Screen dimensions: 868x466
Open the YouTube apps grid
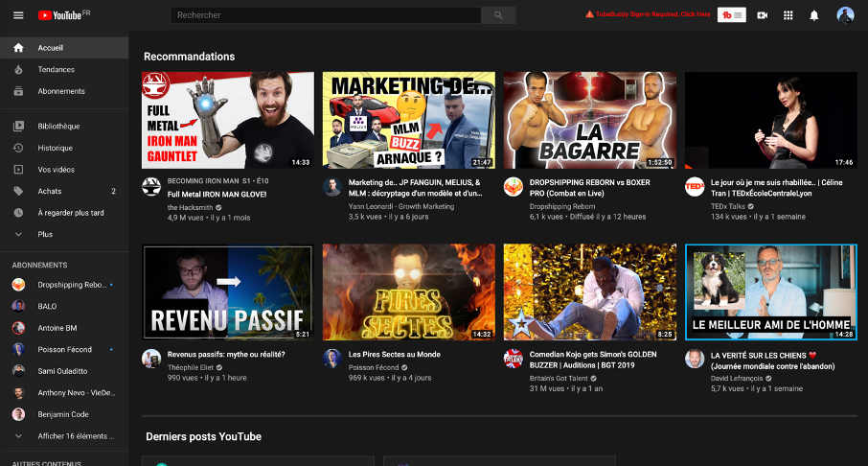[x=788, y=15]
